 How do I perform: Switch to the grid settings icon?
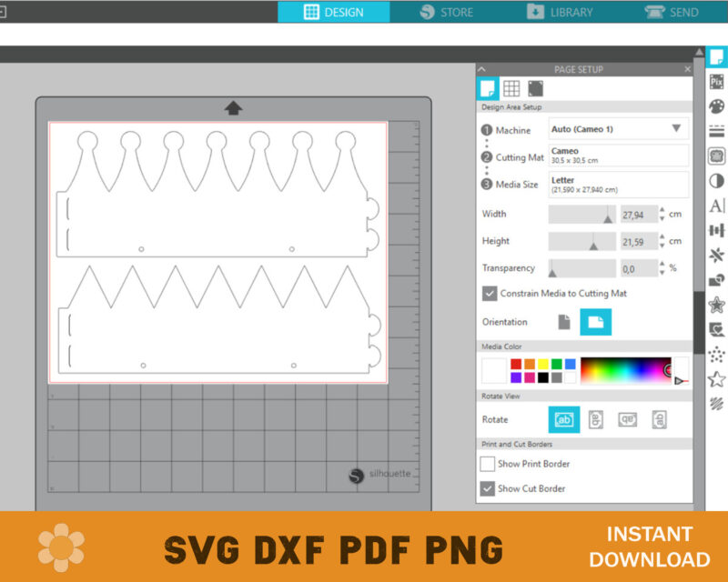point(511,88)
